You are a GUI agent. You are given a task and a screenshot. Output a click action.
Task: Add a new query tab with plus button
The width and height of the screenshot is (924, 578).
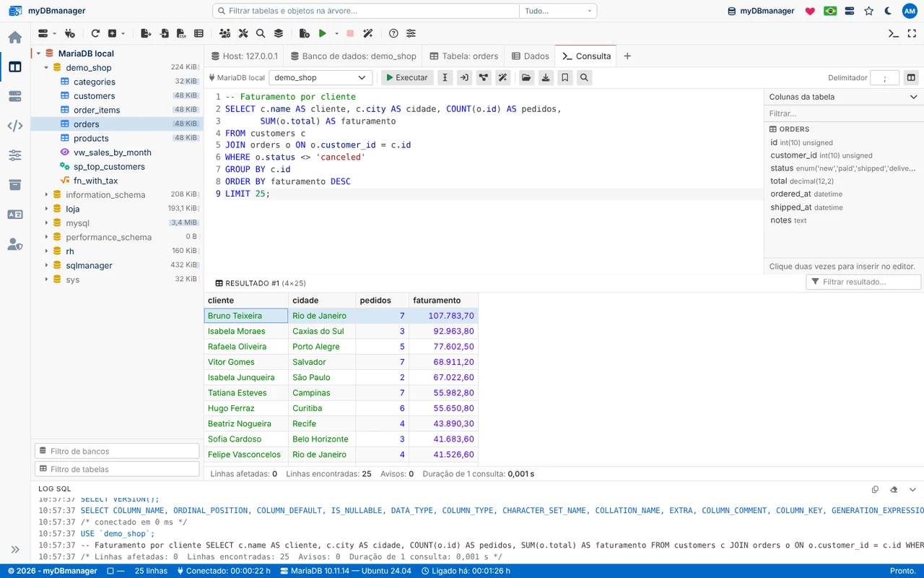click(x=627, y=56)
